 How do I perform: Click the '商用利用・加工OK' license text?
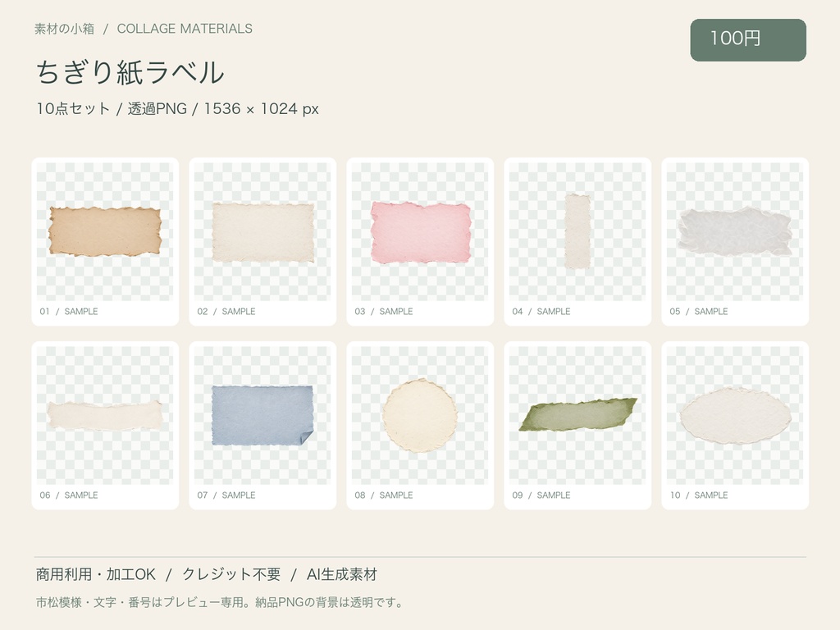pyautogui.click(x=95, y=574)
